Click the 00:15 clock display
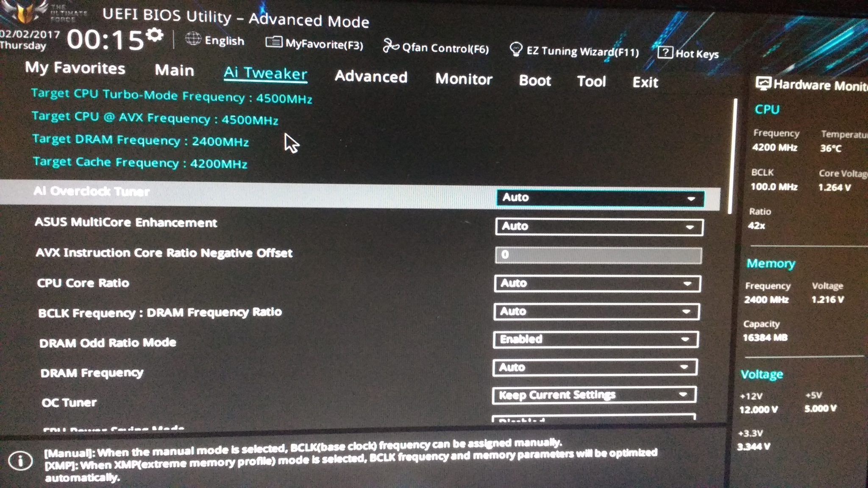868x488 pixels. click(x=105, y=40)
